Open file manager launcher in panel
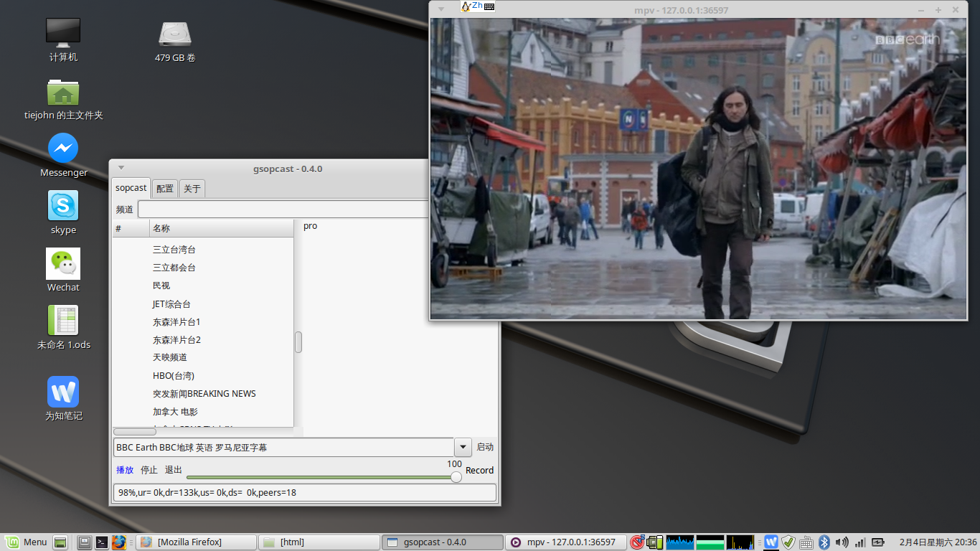Screen dimensions: 980x551 coord(85,542)
